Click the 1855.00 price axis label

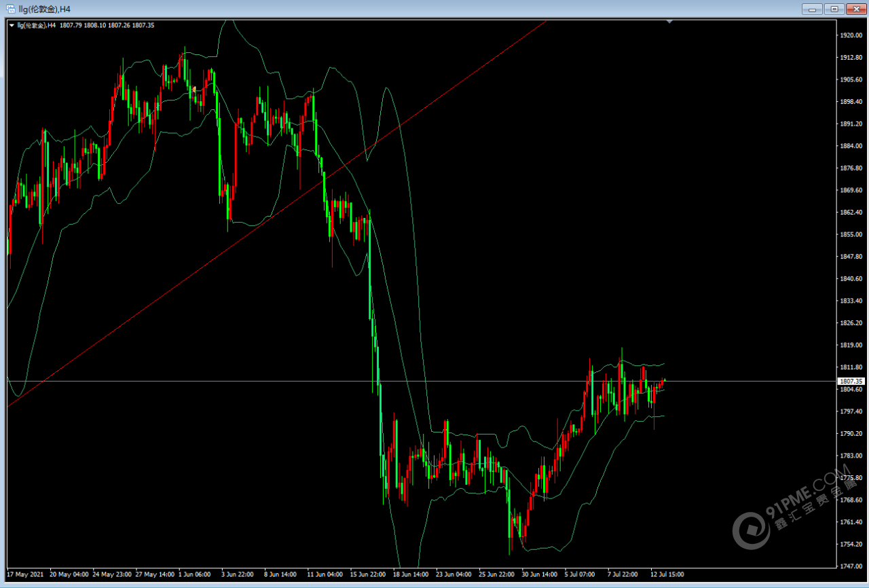851,234
